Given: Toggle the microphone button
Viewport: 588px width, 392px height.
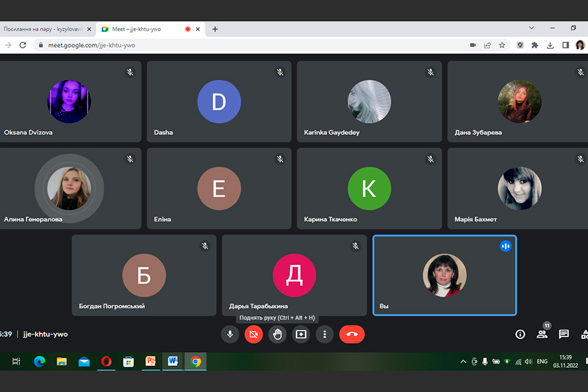Looking at the screenshot, I should pyautogui.click(x=229, y=334).
